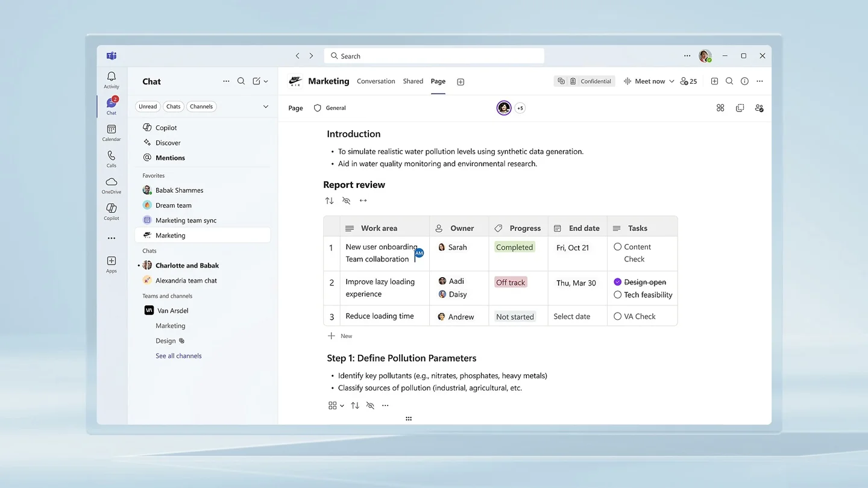868x488 pixels.
Task: Click the plus box icon in the channel header
Action: [714, 81]
